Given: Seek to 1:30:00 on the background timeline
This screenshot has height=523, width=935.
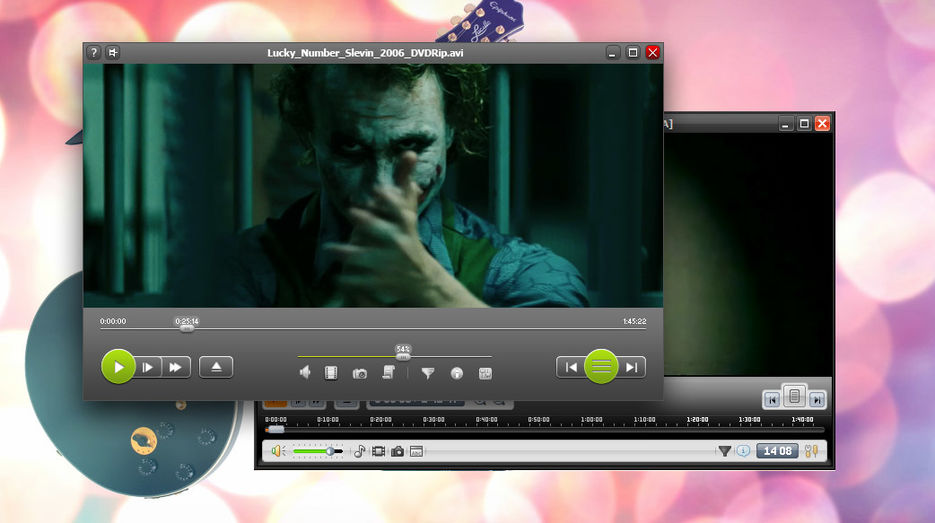Looking at the screenshot, I should (750, 420).
